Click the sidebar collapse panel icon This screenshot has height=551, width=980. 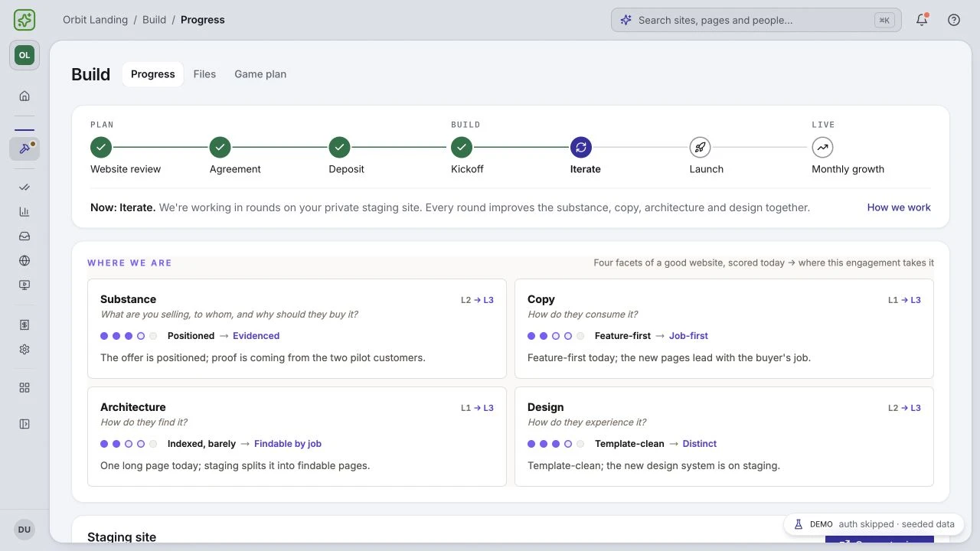pos(24,424)
